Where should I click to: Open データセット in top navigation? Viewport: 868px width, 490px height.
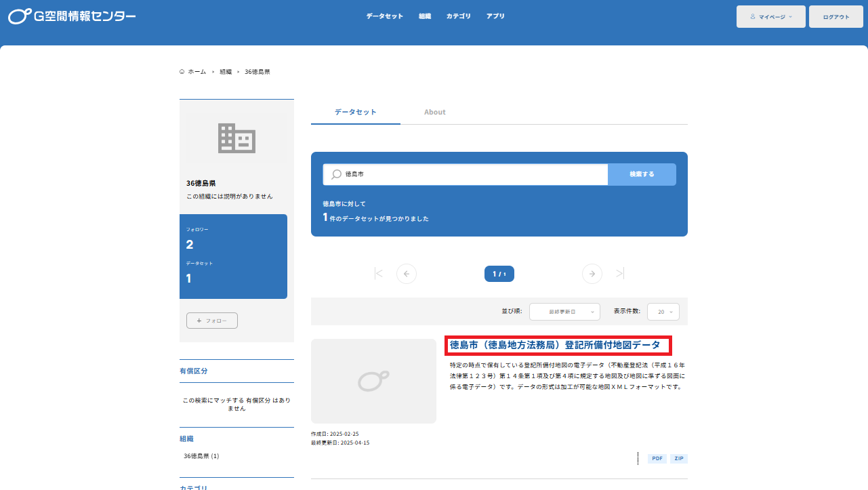coord(385,16)
